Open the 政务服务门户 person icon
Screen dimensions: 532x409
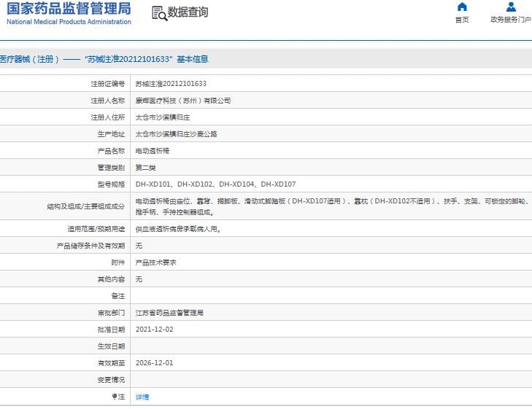[511, 7]
